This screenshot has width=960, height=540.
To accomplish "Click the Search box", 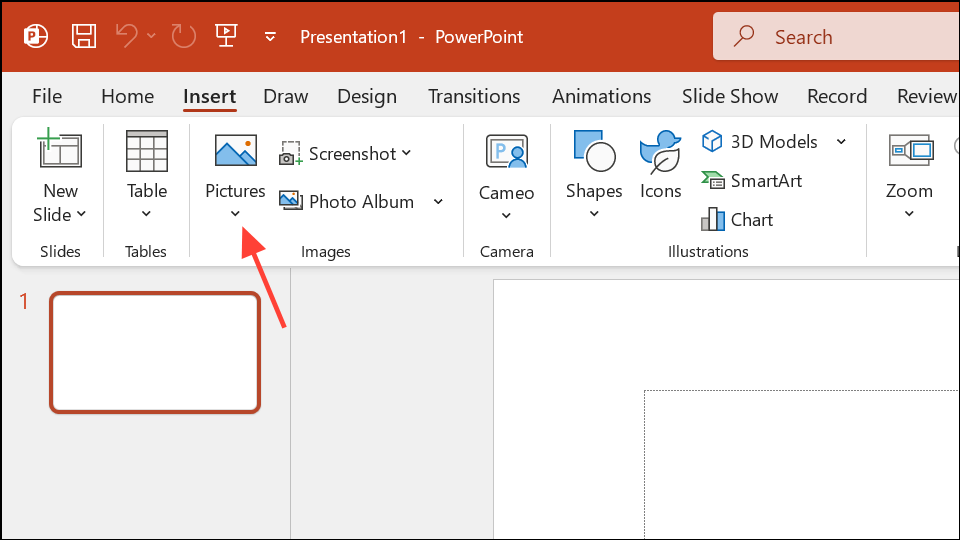I will click(836, 37).
